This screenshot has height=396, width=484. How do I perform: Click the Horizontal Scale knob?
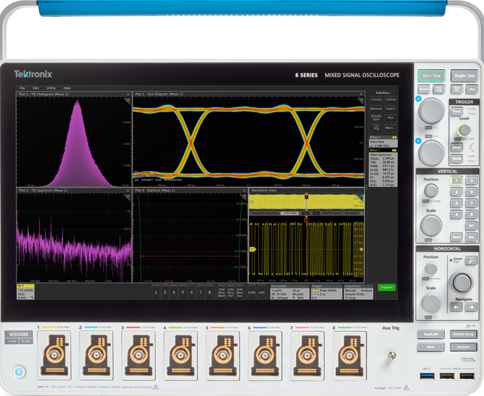pos(431,303)
